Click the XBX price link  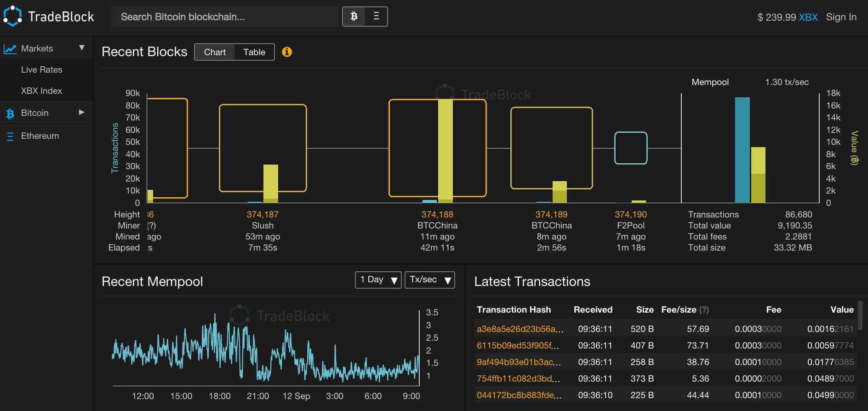tap(808, 17)
